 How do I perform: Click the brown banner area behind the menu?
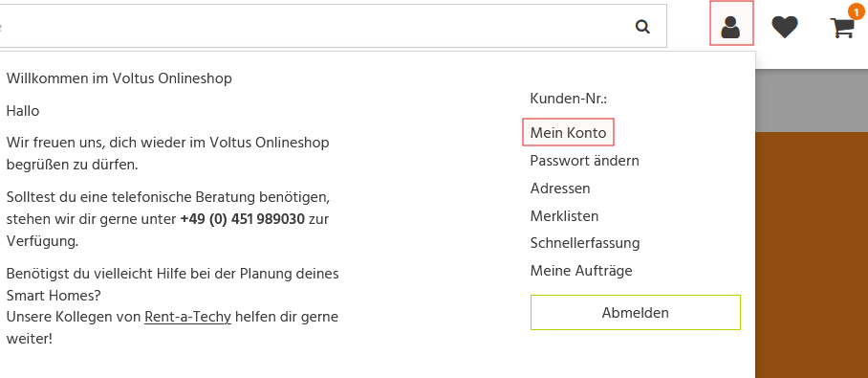pyautogui.click(x=812, y=255)
